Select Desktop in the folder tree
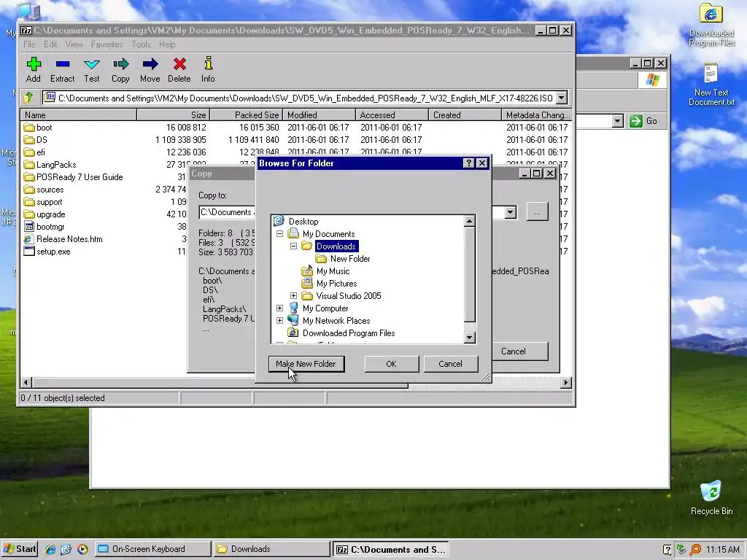Image resolution: width=747 pixels, height=560 pixels. pos(303,222)
